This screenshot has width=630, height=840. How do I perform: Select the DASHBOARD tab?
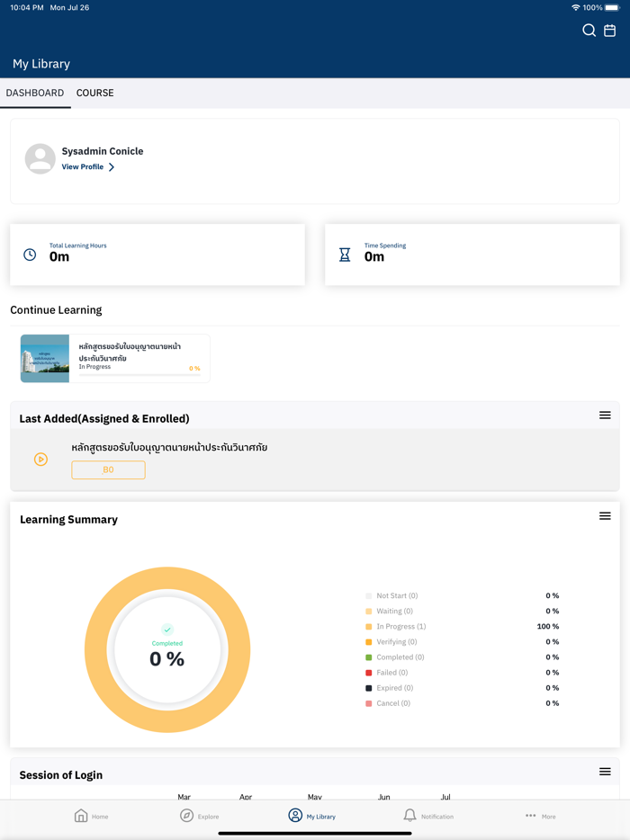point(35,93)
